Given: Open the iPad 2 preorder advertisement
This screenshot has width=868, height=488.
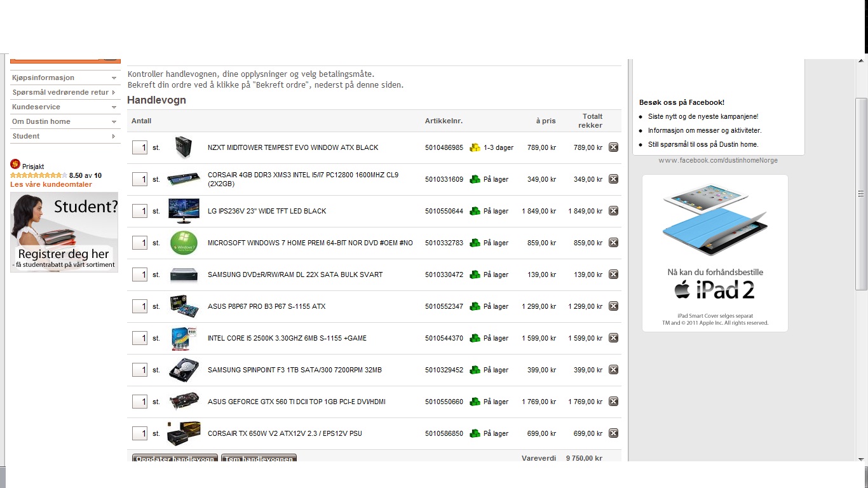Looking at the screenshot, I should (715, 253).
